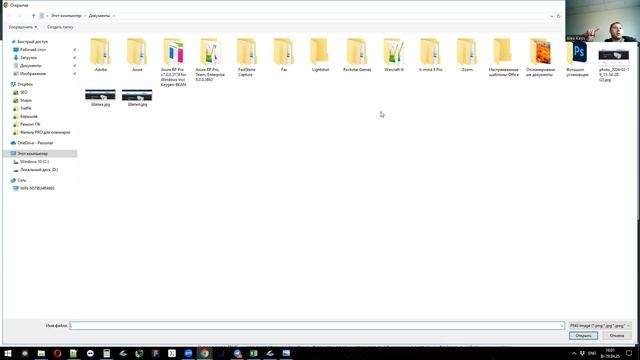Click Этот компьютер in the breadcrumb path
This screenshot has width=640, height=360.
tap(66, 16)
